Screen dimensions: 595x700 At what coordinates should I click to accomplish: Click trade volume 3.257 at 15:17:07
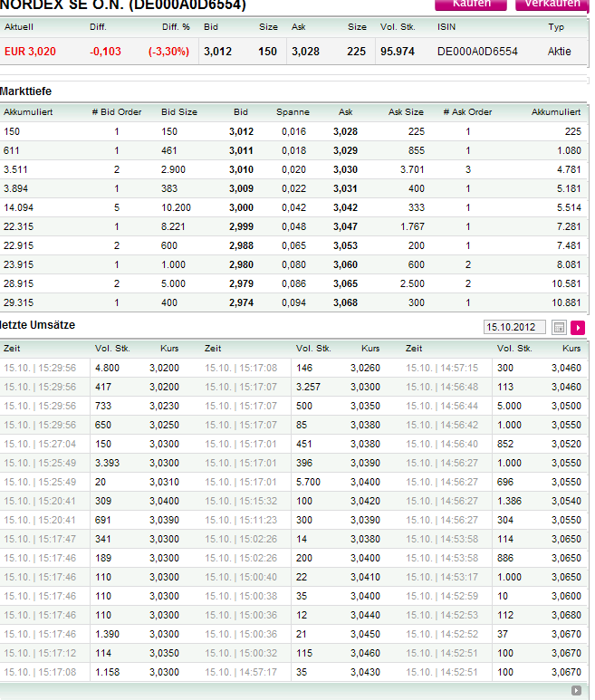(x=308, y=387)
